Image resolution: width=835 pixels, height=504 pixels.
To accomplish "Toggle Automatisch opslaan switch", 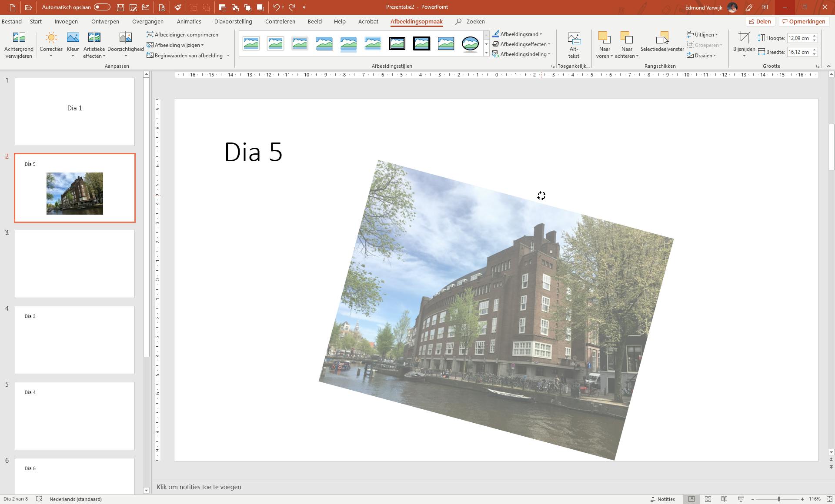I will pos(102,7).
